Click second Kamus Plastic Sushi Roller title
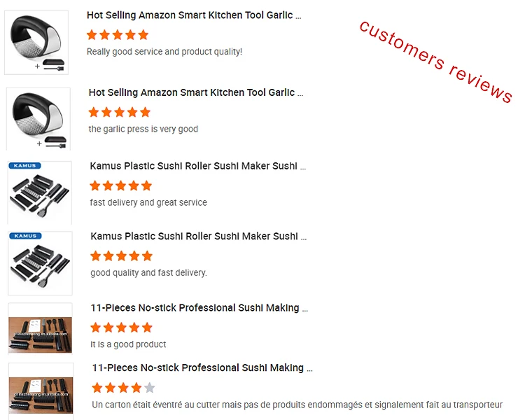This screenshot has height=420, width=525. tap(198, 237)
